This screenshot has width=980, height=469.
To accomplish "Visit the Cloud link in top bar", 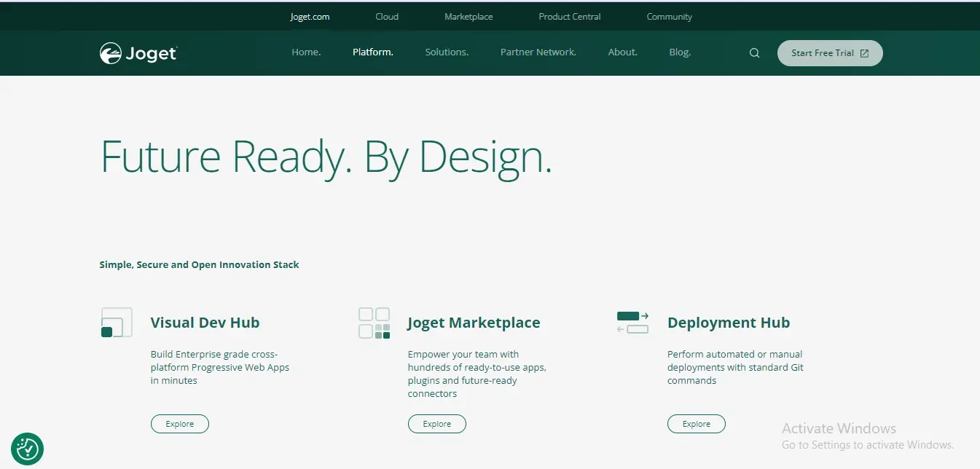I will coord(387,17).
